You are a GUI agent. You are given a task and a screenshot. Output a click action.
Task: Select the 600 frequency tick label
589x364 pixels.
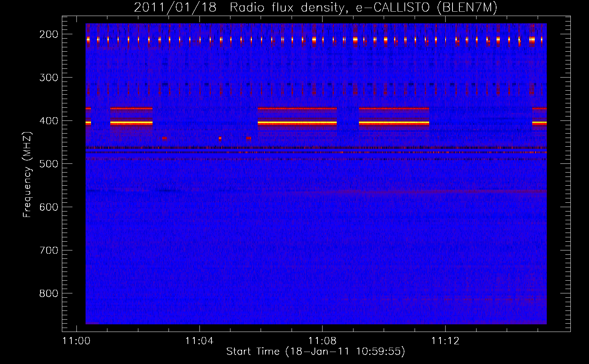click(49, 207)
